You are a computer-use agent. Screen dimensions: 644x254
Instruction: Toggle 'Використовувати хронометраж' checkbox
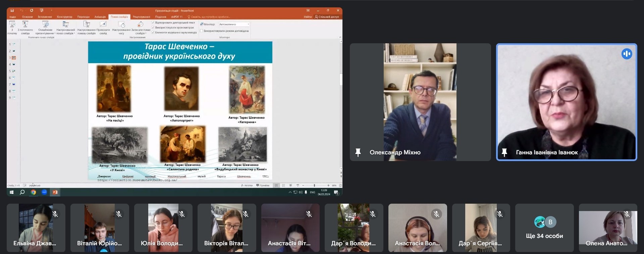pos(153,28)
